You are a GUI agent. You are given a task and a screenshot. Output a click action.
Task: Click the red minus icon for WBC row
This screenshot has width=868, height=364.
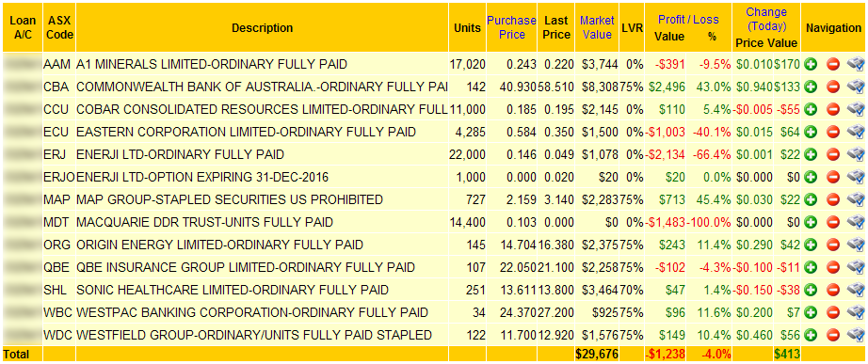(x=833, y=312)
